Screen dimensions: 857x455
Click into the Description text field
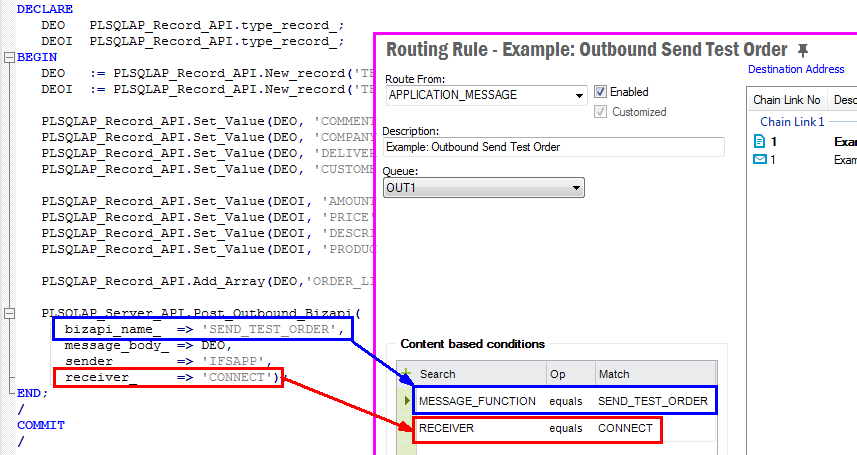(553, 147)
